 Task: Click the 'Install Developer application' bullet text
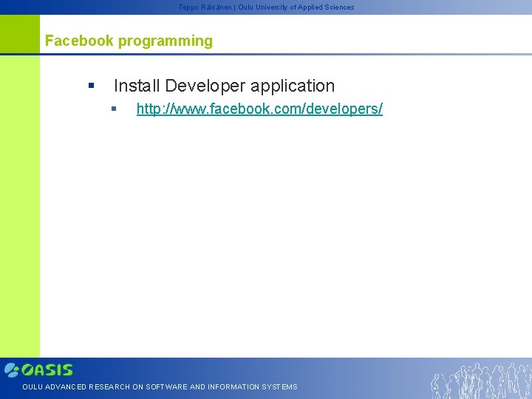point(225,86)
